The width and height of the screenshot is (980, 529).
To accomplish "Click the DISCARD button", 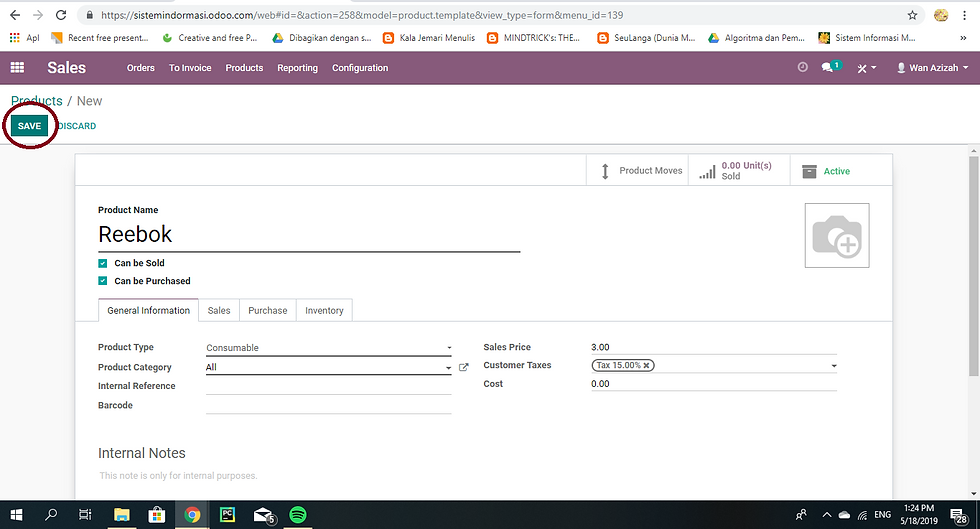I will (77, 126).
